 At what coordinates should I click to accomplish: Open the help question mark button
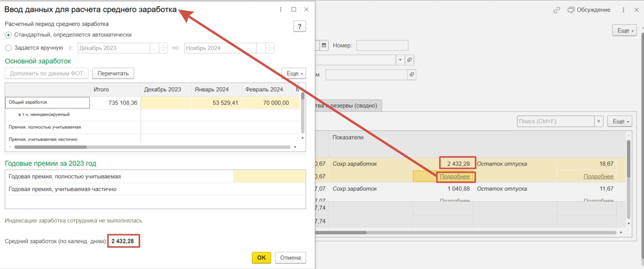(x=299, y=26)
